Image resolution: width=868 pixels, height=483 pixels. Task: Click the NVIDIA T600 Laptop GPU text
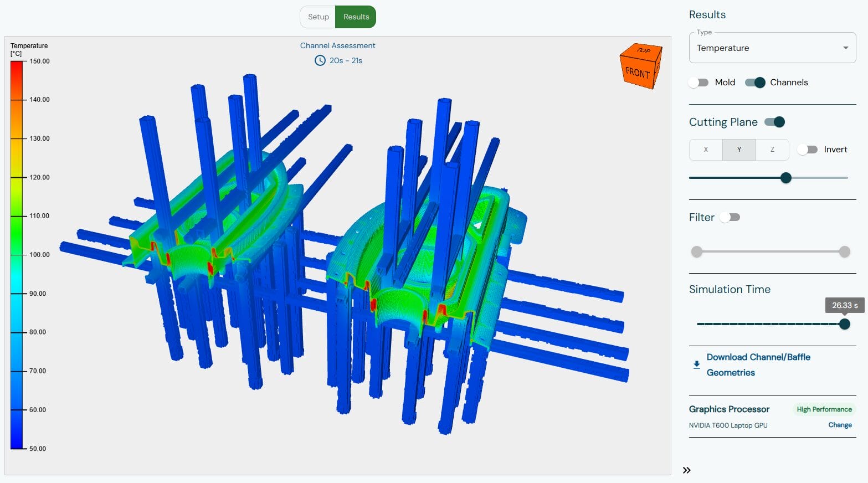728,425
